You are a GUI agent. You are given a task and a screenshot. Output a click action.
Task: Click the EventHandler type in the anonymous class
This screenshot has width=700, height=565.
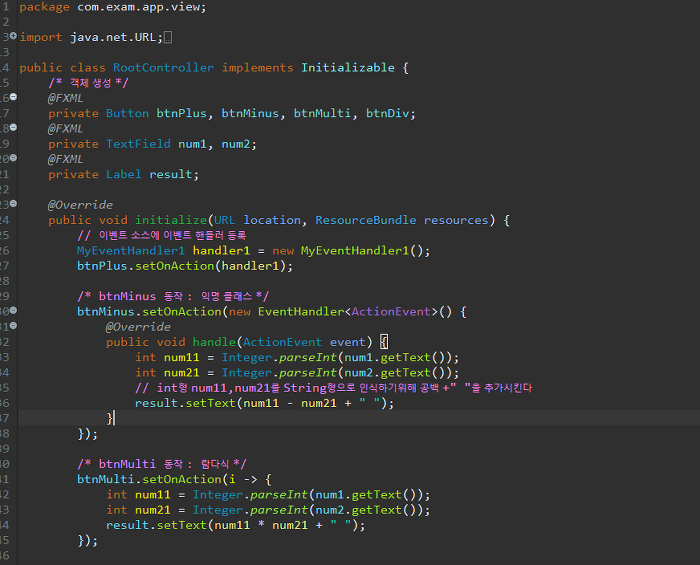pos(301,312)
